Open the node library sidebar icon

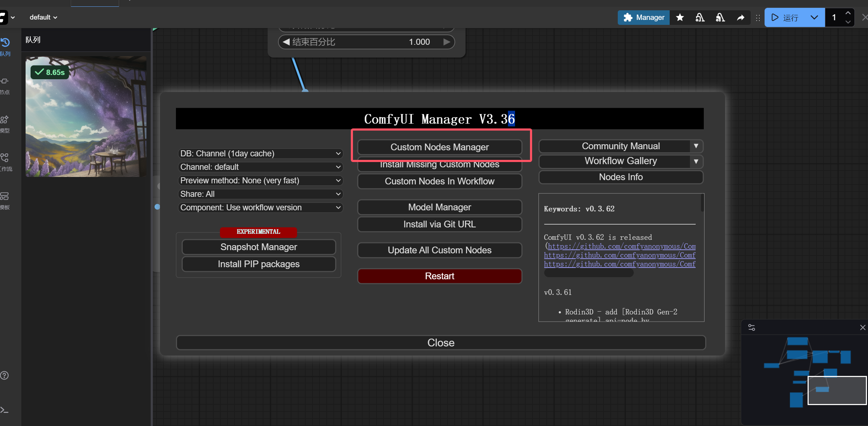[x=5, y=82]
